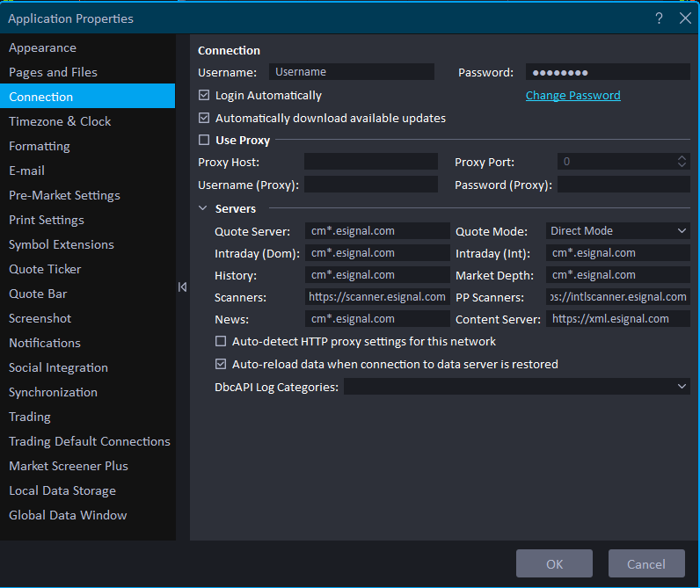Select the Connection category
700x588 pixels.
88,97
